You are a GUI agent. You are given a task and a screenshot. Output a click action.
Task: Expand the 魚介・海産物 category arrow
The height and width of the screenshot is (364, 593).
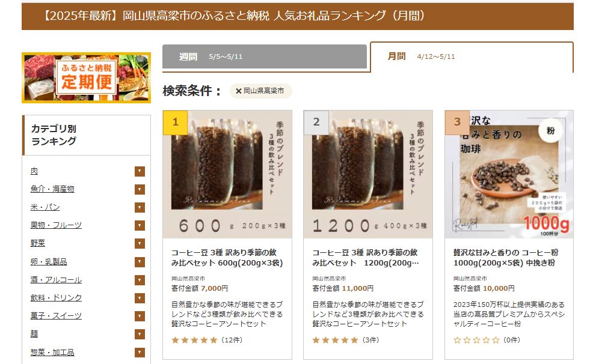tap(140, 190)
